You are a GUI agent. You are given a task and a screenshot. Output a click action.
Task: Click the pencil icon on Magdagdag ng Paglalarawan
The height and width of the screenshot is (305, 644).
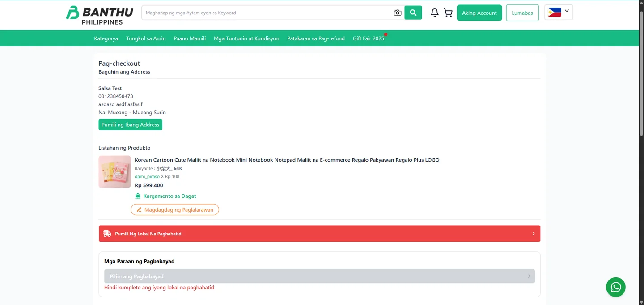139,210
